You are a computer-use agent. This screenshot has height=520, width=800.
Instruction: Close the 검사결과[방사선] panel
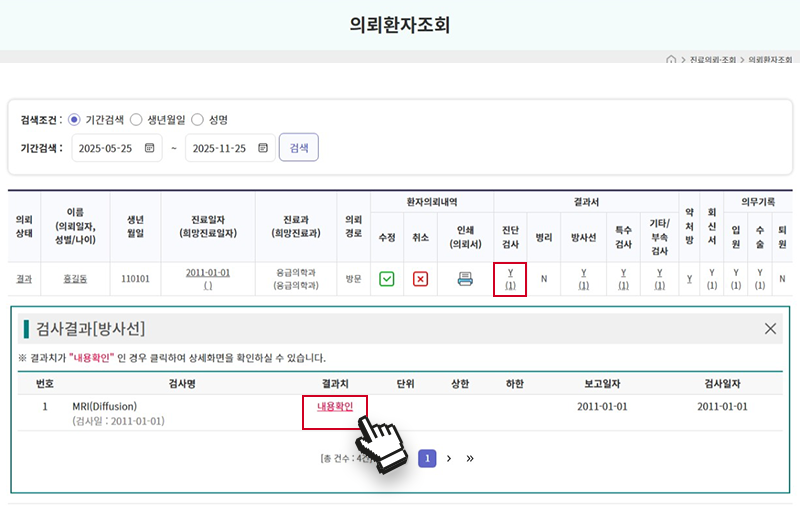770,328
